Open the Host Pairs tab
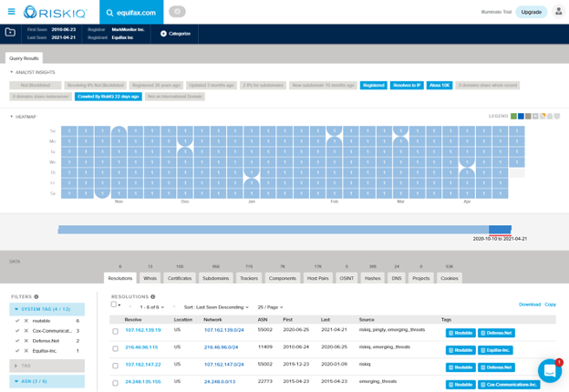Screen dimensions: 569x392 pos(317,278)
